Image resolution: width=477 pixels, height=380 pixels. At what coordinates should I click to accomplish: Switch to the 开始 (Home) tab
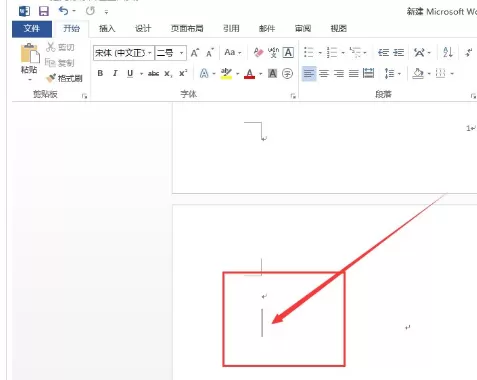[71, 29]
